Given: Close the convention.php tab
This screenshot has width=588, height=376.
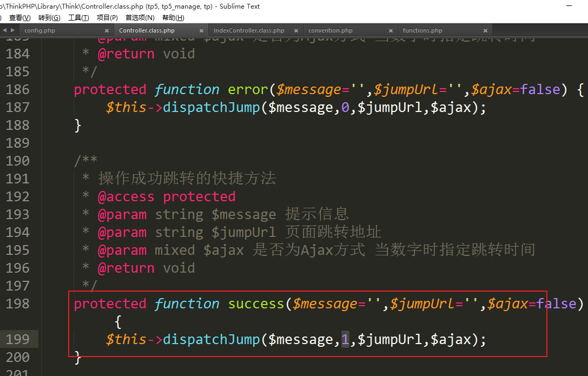Looking at the screenshot, I should click(391, 31).
